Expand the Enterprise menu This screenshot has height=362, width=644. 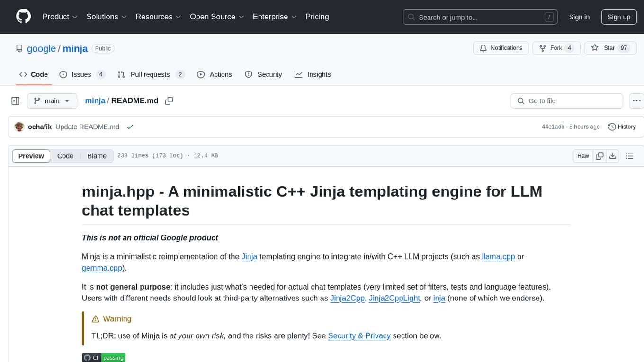275,17
